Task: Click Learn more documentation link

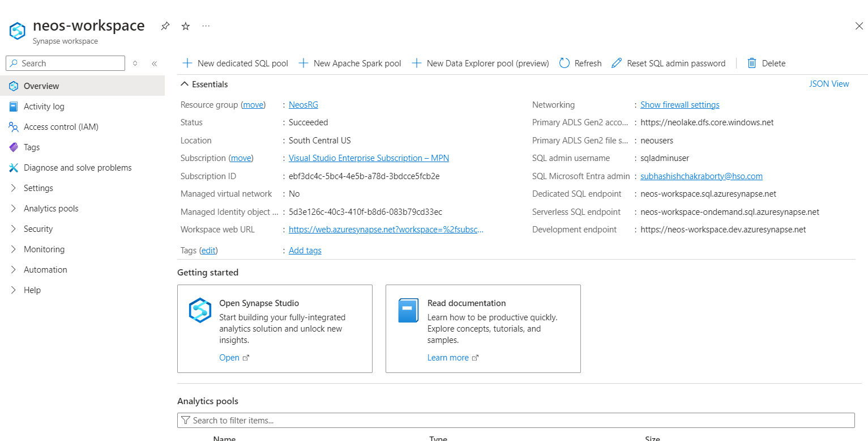Action: 448,358
